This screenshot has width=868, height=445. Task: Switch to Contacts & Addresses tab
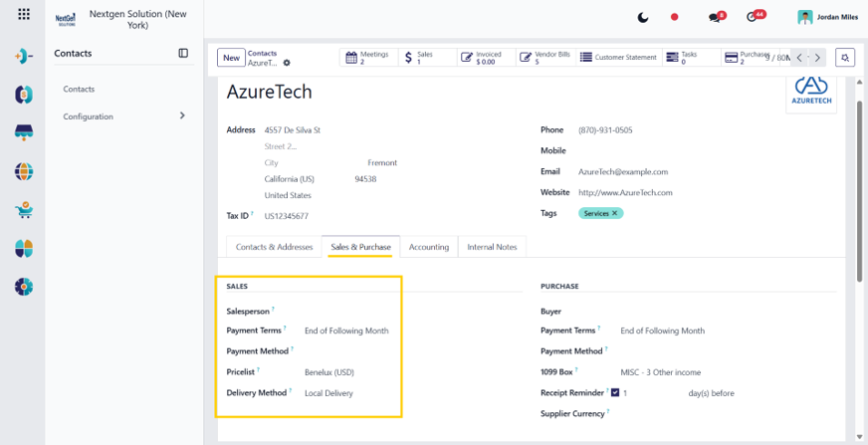point(274,247)
